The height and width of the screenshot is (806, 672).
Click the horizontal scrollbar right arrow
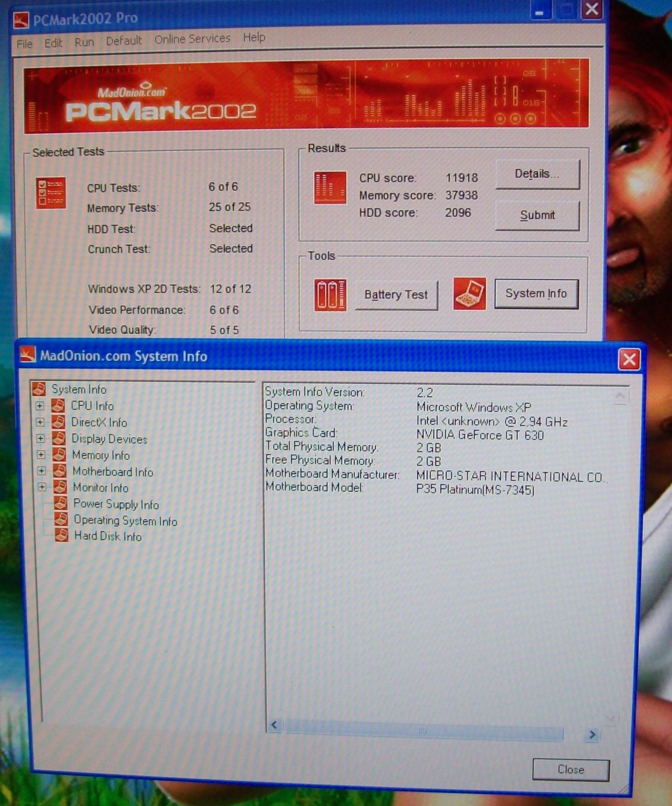[592, 735]
